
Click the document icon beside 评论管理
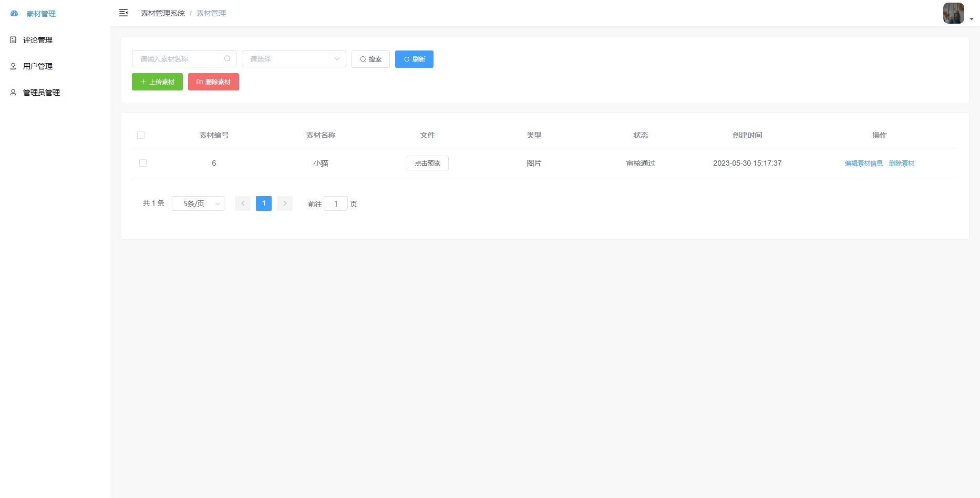[13, 40]
